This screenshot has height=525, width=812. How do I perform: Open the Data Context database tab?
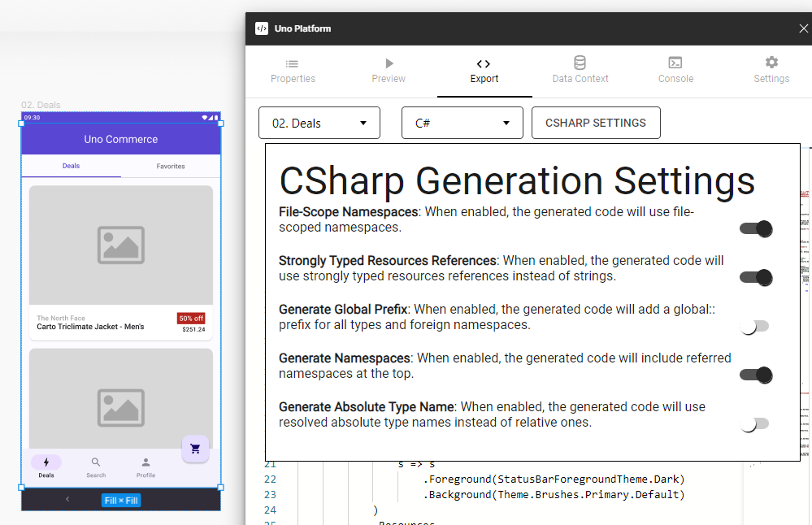point(580,70)
